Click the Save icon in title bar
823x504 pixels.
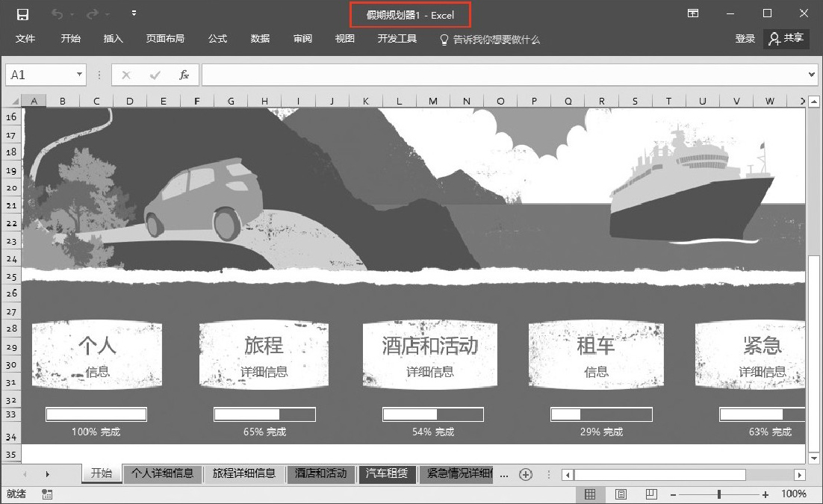(22, 14)
